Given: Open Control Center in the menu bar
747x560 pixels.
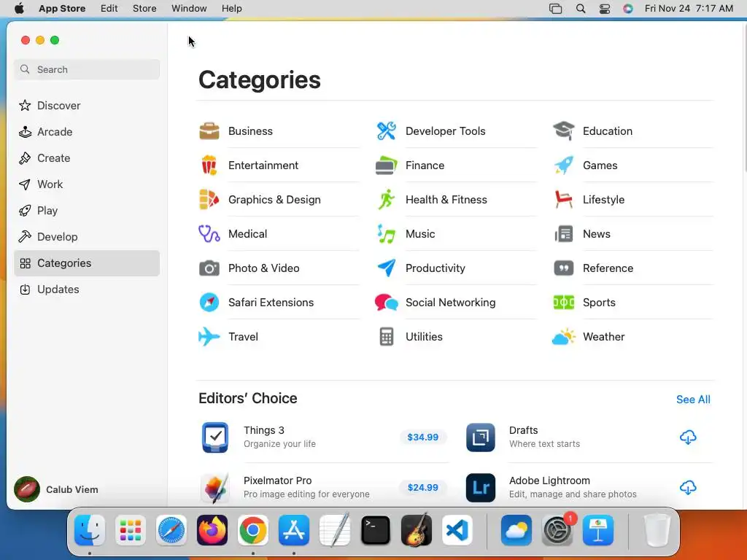Looking at the screenshot, I should 605,9.
